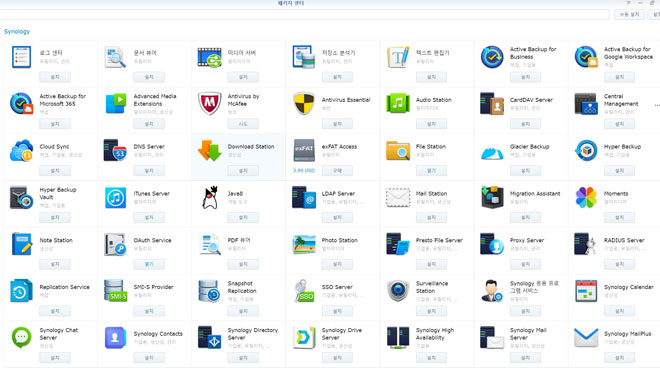Click the purchase button for exFAT Access
Screen dimensions: 660x368
tap(337, 171)
